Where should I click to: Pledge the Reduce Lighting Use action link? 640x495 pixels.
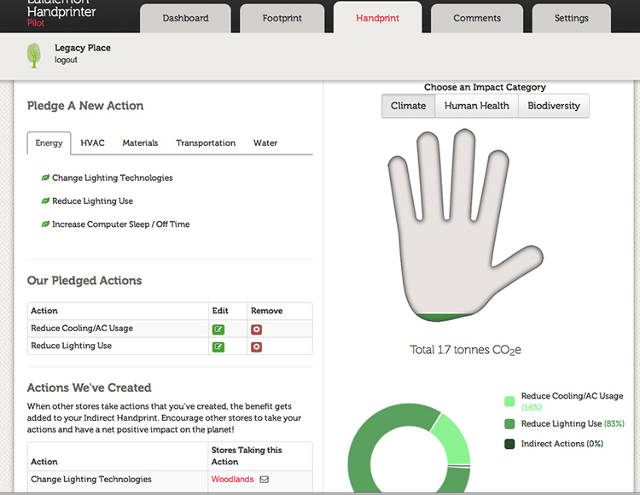tap(93, 201)
